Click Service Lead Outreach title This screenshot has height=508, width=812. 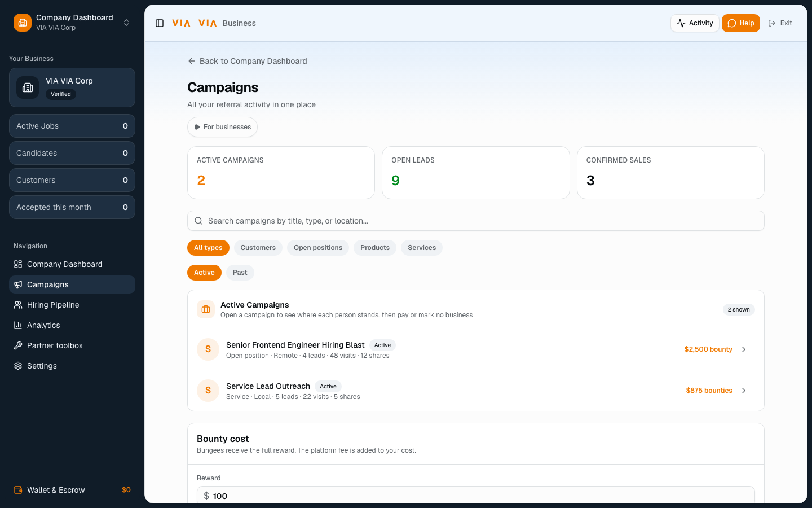[x=268, y=386]
